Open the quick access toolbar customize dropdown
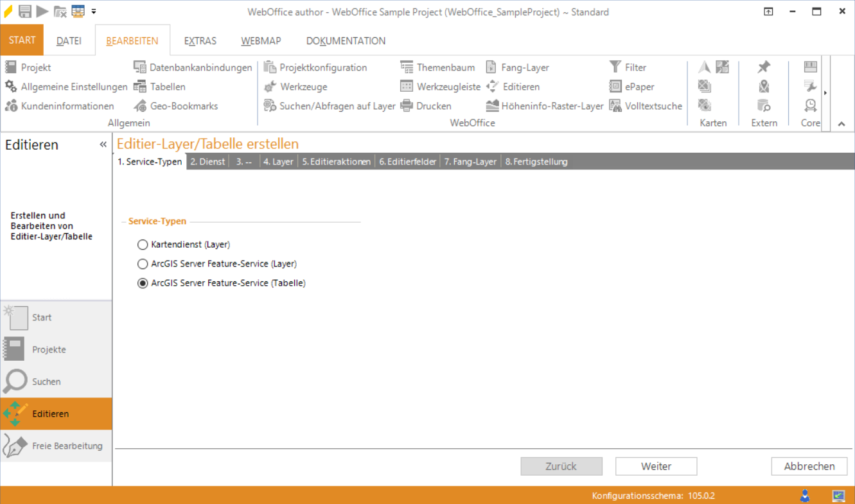The width and height of the screenshot is (855, 504). pos(94,11)
